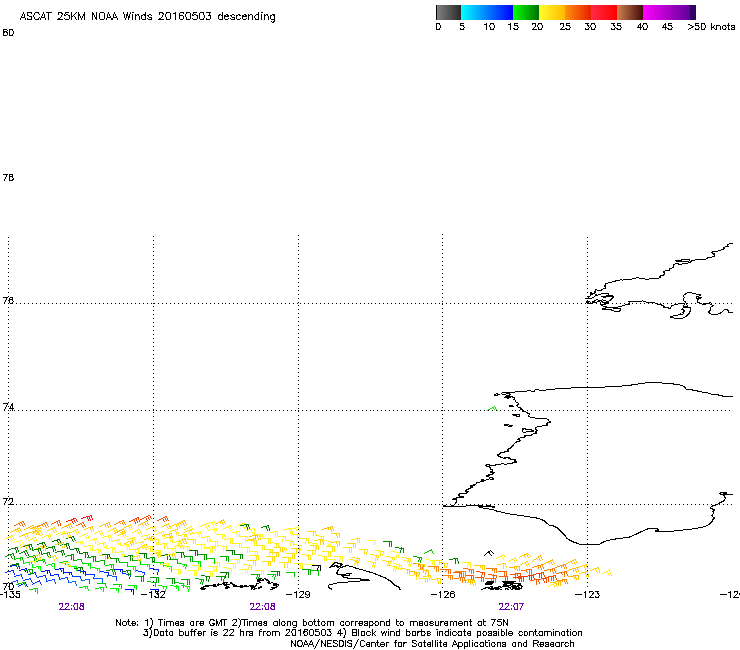The height and width of the screenshot is (650, 740).
Task: Click legend tick label '35'
Action: click(616, 27)
